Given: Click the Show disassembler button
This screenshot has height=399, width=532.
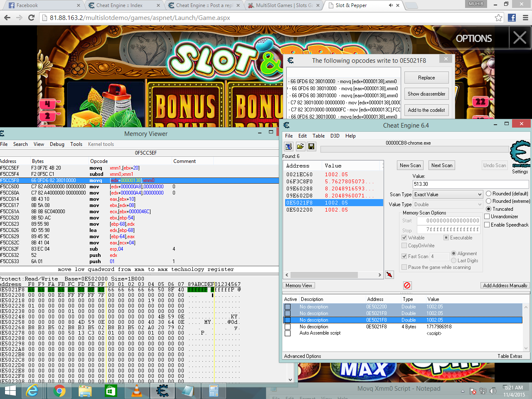Looking at the screenshot, I should (x=426, y=94).
